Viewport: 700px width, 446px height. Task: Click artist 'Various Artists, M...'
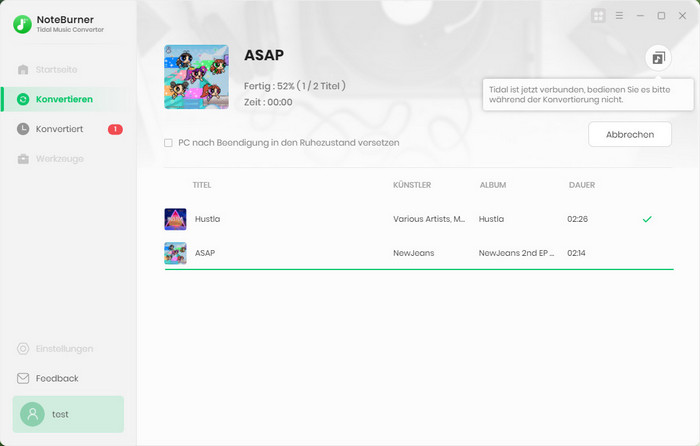(429, 219)
